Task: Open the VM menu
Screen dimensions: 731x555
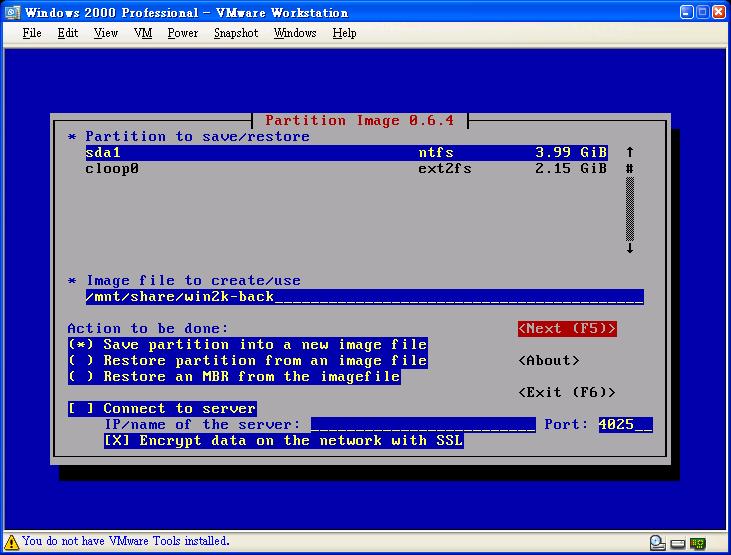Action: (143, 33)
